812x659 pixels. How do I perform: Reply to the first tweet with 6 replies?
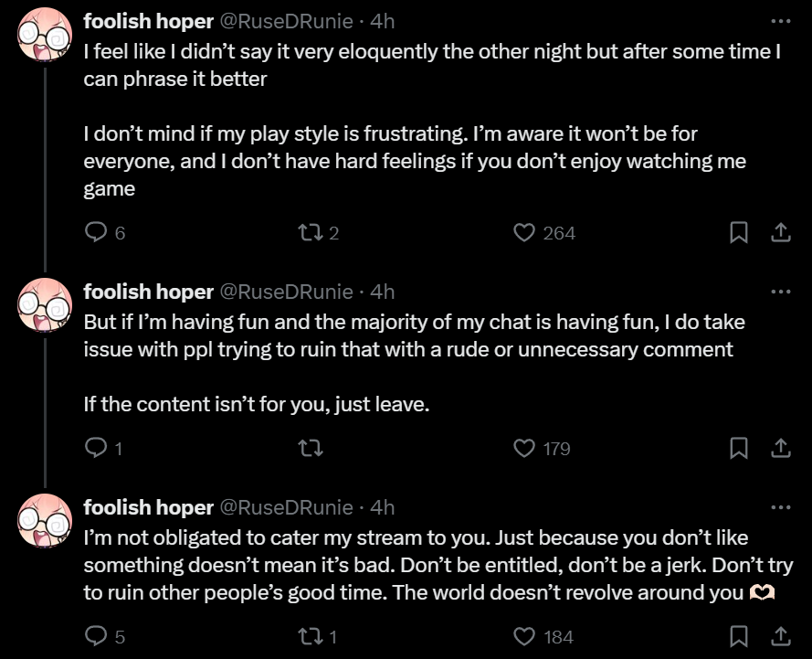96,233
